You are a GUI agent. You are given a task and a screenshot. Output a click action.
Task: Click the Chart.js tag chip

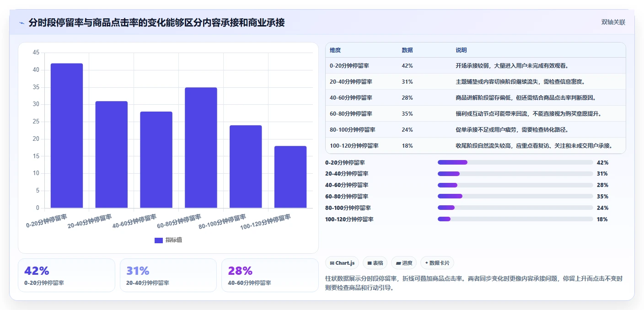[342, 263]
